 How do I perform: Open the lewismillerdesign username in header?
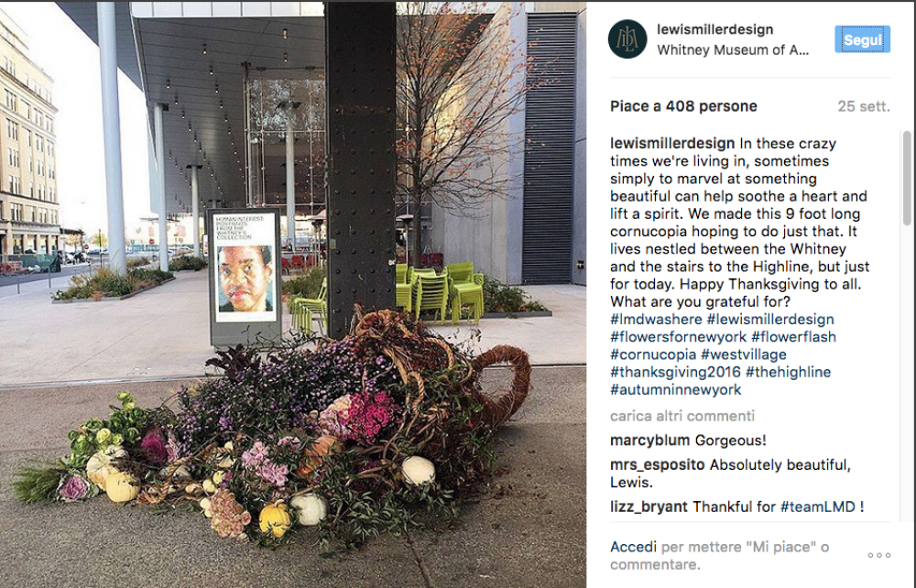click(715, 29)
